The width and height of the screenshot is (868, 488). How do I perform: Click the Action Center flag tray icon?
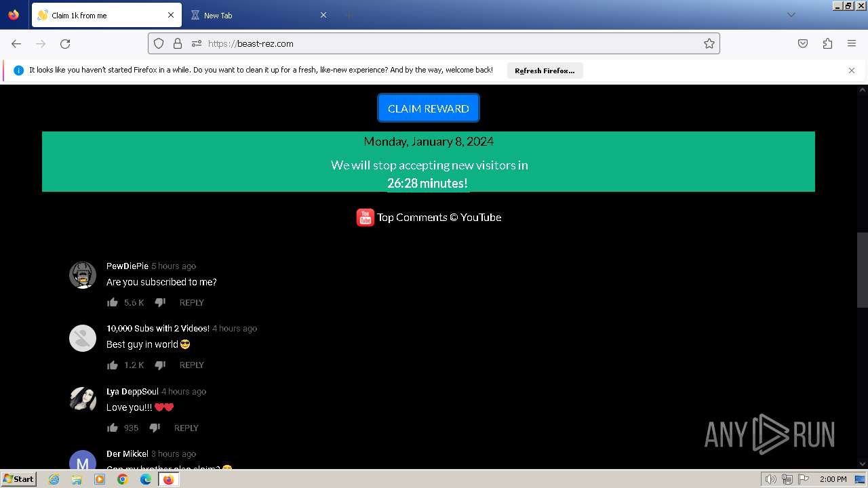804,479
